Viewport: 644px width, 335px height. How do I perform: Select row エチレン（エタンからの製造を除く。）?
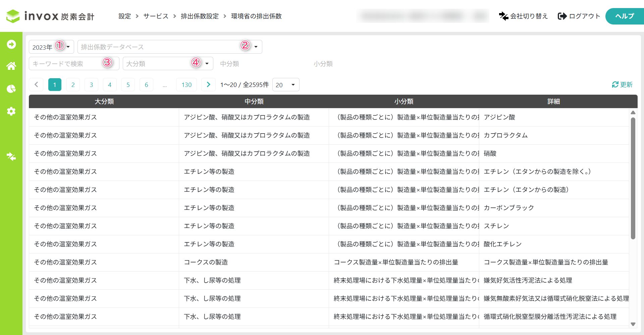[x=329, y=172]
